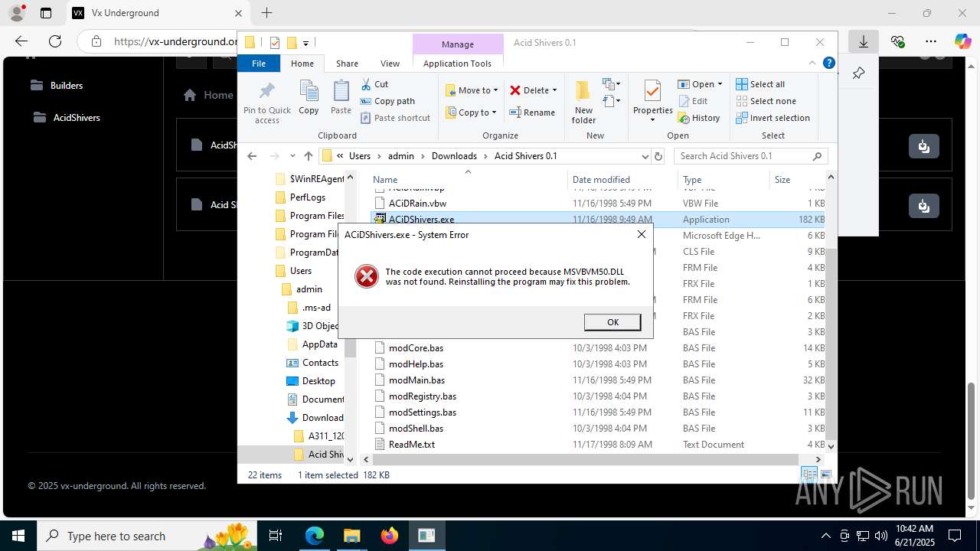The width and height of the screenshot is (980, 551).
Task: Select Users folder in navigation tree
Action: coord(300,271)
